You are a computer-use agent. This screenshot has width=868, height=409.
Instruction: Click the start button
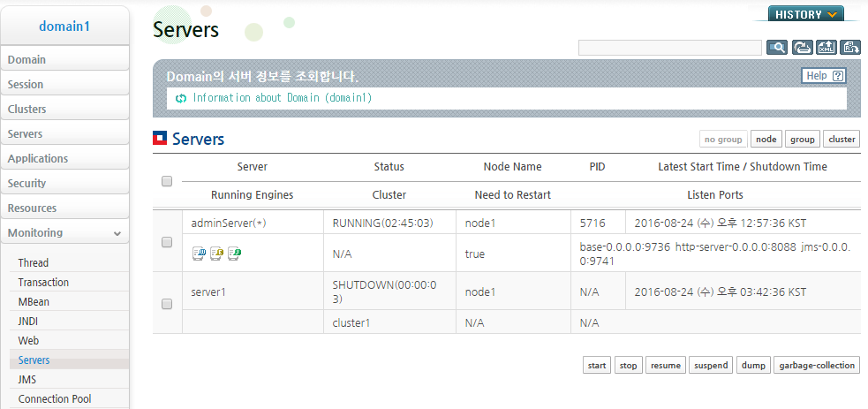click(x=597, y=366)
